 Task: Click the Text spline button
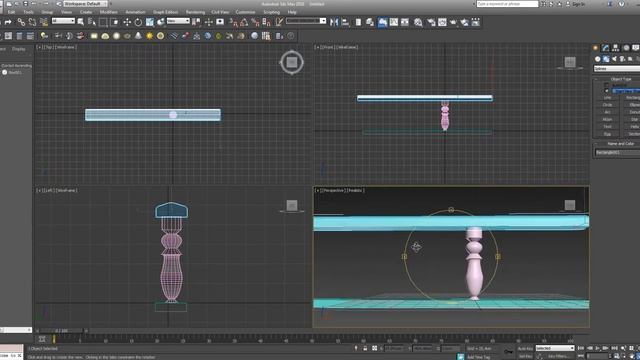(x=607, y=127)
